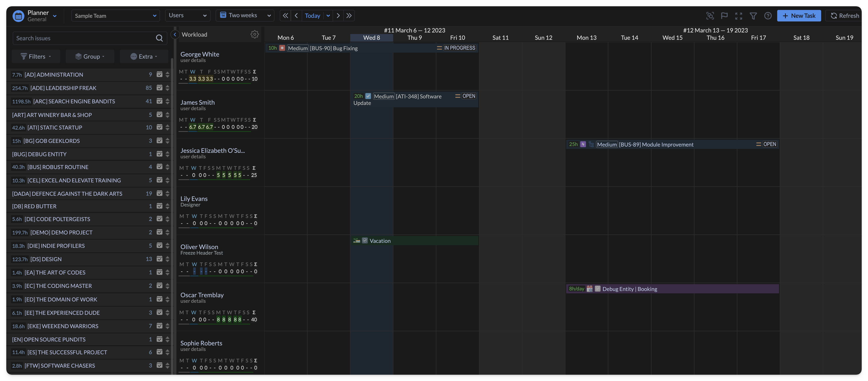The image size is (868, 381).
Task: Open the funnel filter icon in top toolbar
Action: tap(753, 15)
